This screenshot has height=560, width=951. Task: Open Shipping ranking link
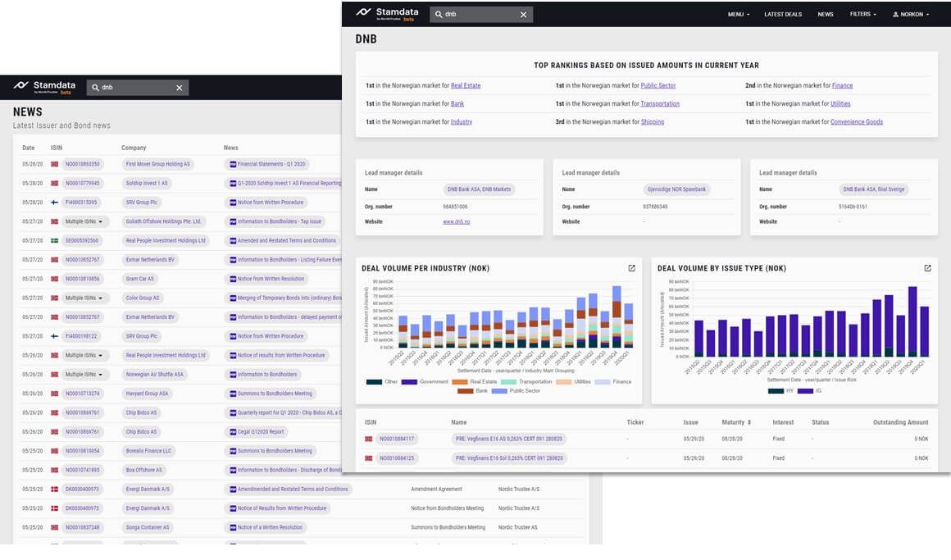click(653, 122)
